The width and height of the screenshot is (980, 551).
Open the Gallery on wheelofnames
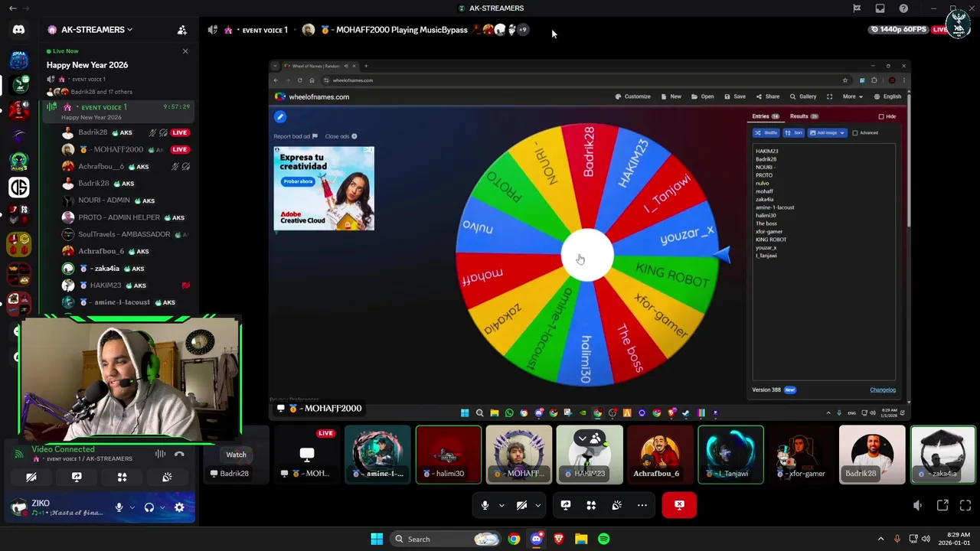803,96
